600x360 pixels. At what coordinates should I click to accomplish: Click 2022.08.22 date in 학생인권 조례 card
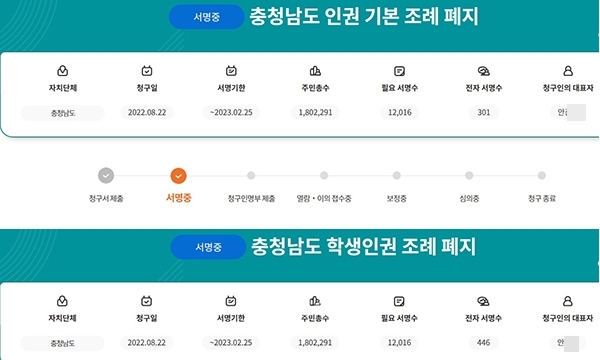click(x=147, y=343)
